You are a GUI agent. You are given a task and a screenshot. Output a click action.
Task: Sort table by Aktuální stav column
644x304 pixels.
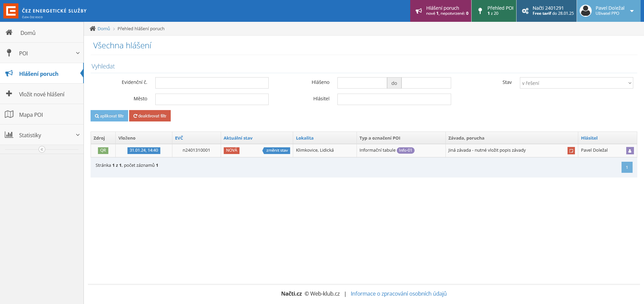point(238,138)
